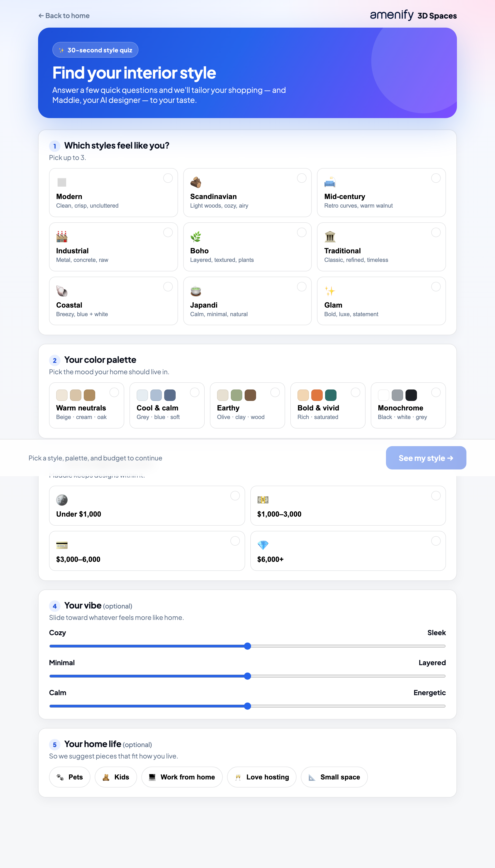The width and height of the screenshot is (495, 868).
Task: Click the gem icon for $6,000+
Action: [x=263, y=545]
